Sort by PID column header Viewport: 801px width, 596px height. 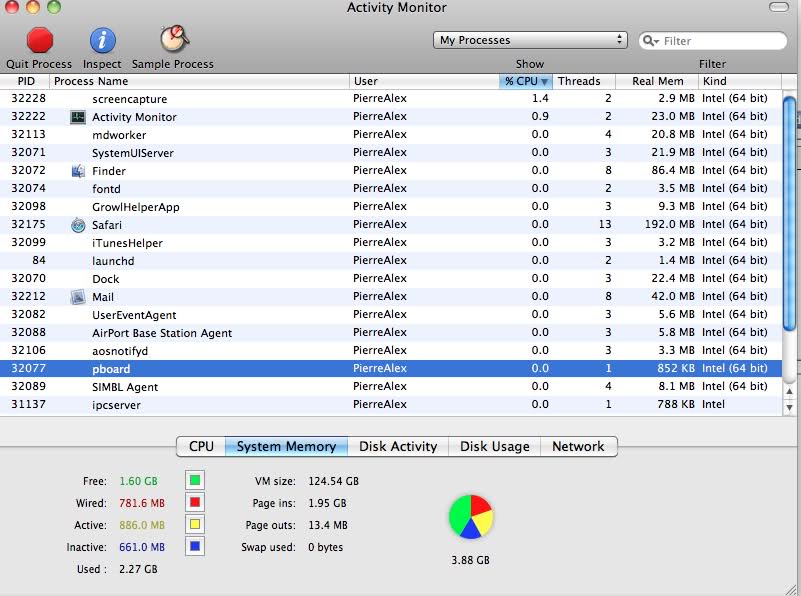(x=25, y=81)
